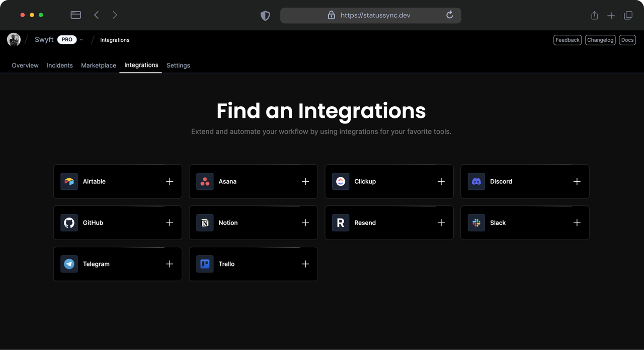This screenshot has width=644, height=350.
Task: Open the Settings tab
Action: click(x=178, y=65)
